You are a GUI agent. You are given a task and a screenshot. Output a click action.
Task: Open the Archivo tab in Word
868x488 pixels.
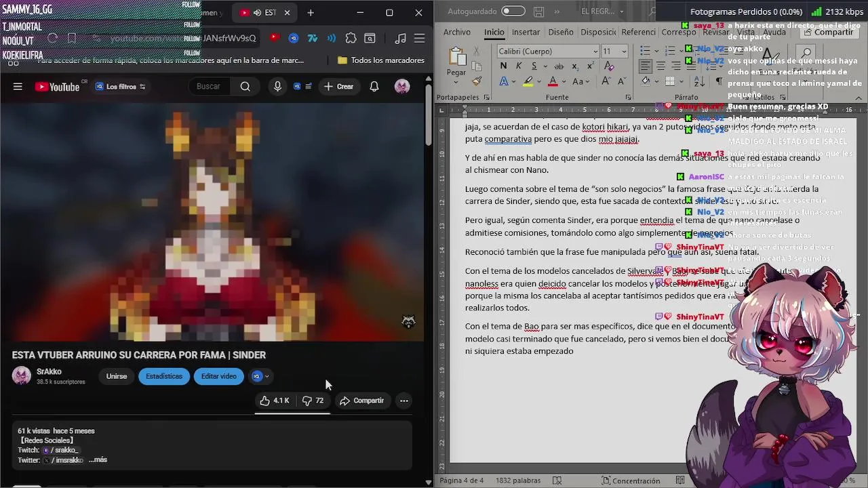tap(457, 32)
